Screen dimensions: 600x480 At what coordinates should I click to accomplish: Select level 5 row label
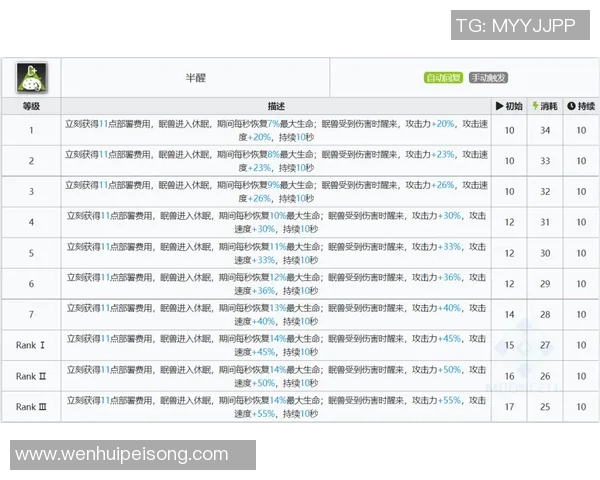tap(31, 253)
